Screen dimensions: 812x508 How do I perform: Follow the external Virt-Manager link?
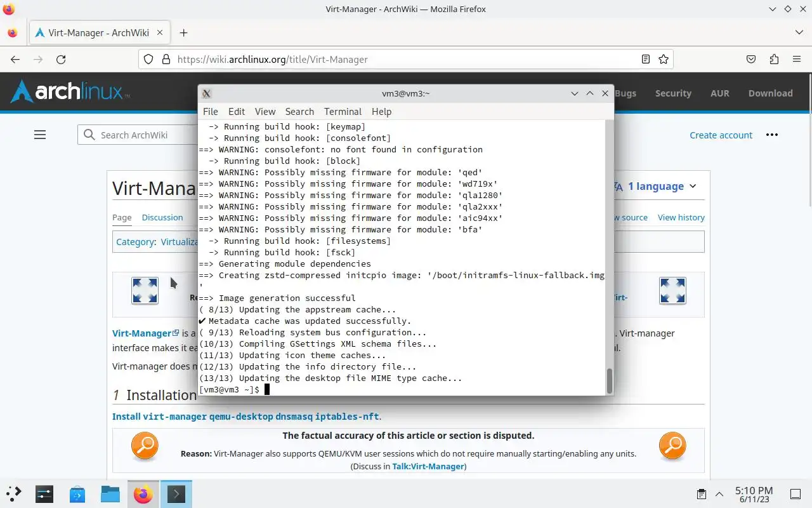[x=145, y=333]
